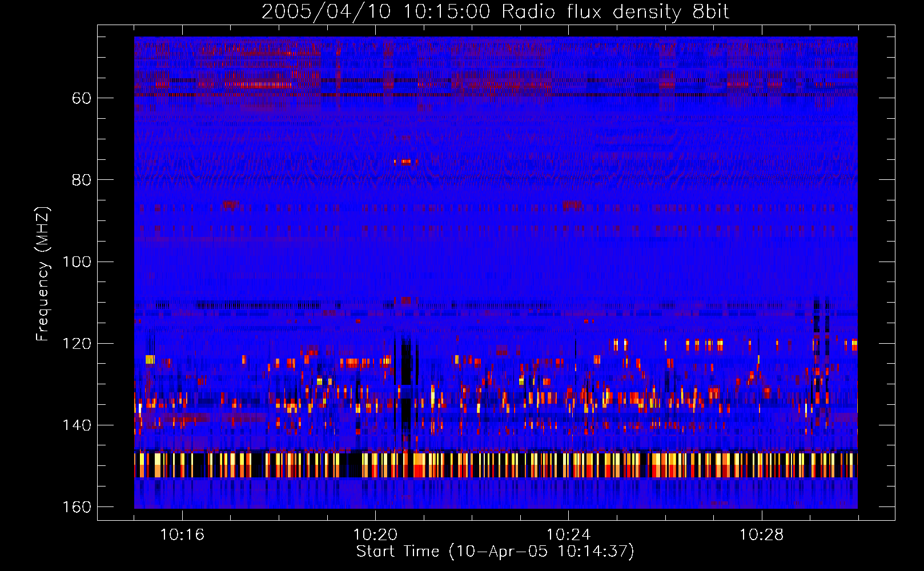Click the '10:28' time tick label
The image size is (924, 571).
point(761,534)
